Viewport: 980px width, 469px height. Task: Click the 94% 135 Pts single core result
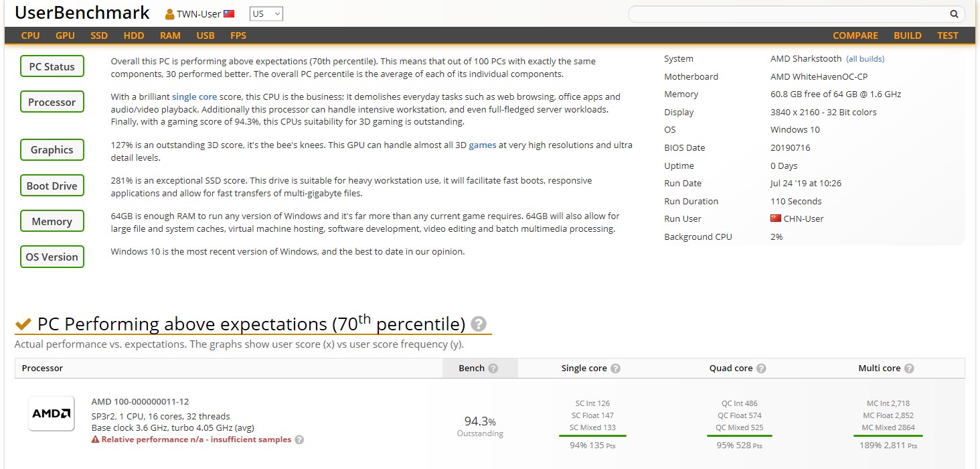pyautogui.click(x=592, y=446)
